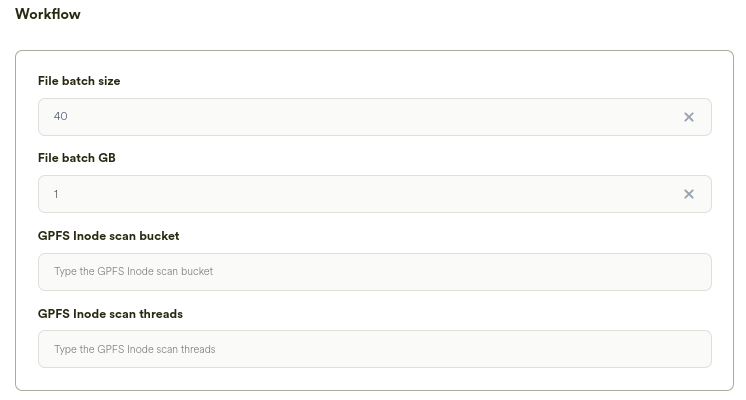Clear the File batch size value
Screen dimensions: 746x400
[689, 117]
